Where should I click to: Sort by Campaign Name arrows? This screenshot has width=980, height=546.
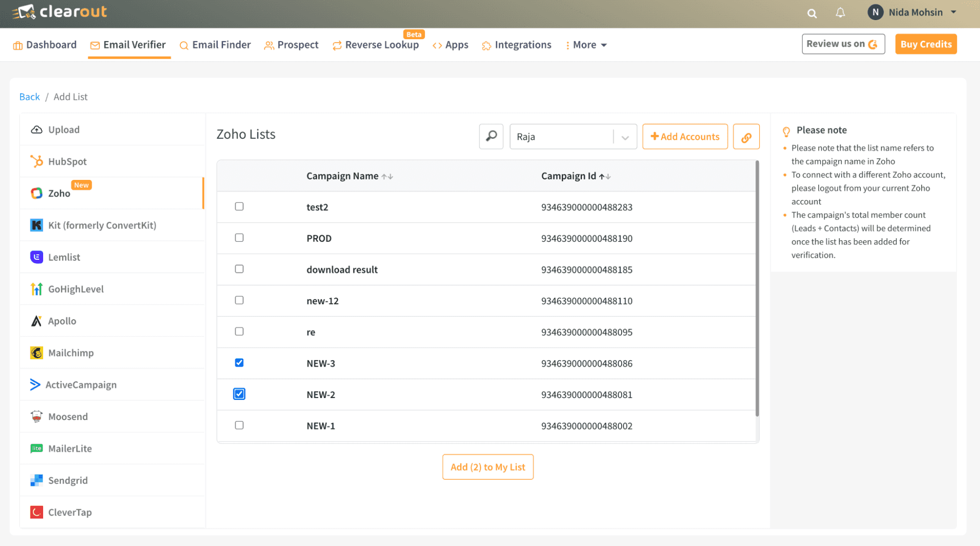pos(387,176)
